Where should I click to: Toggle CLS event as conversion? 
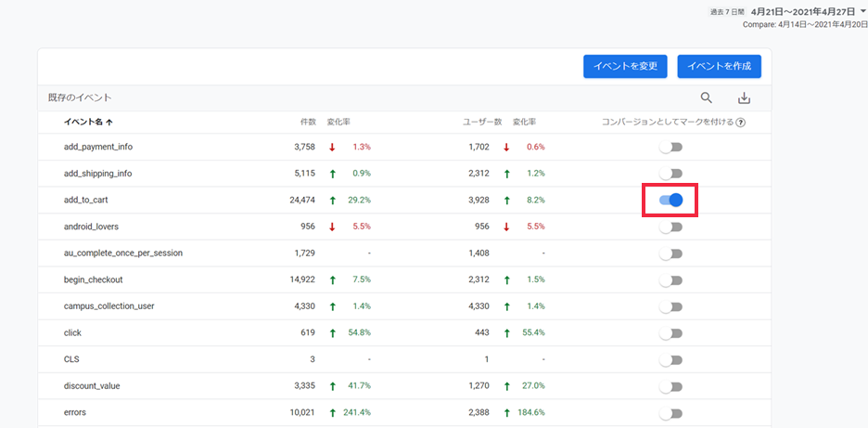coord(670,359)
